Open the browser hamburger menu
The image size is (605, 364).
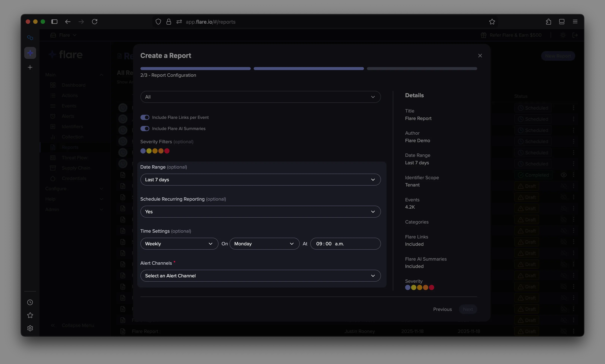[x=575, y=22]
